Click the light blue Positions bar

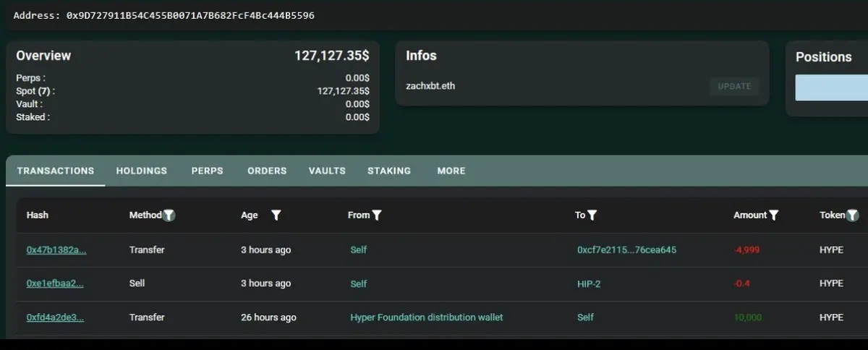pyautogui.click(x=832, y=87)
